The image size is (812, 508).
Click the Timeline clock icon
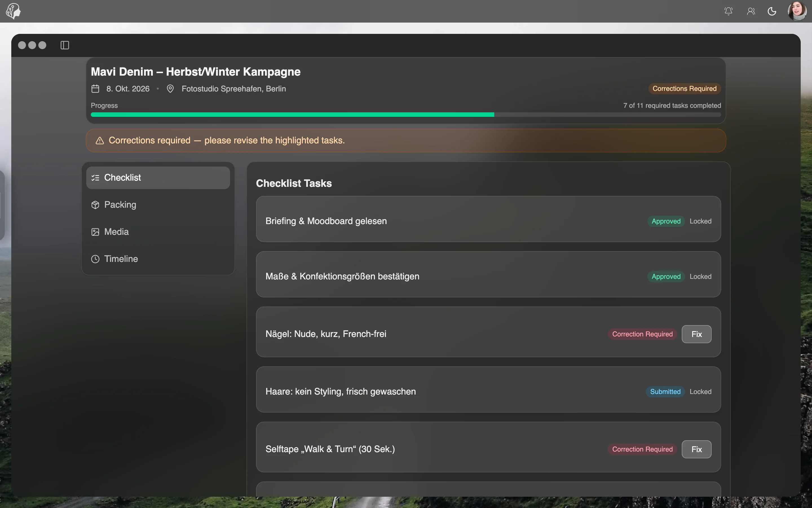[95, 259]
